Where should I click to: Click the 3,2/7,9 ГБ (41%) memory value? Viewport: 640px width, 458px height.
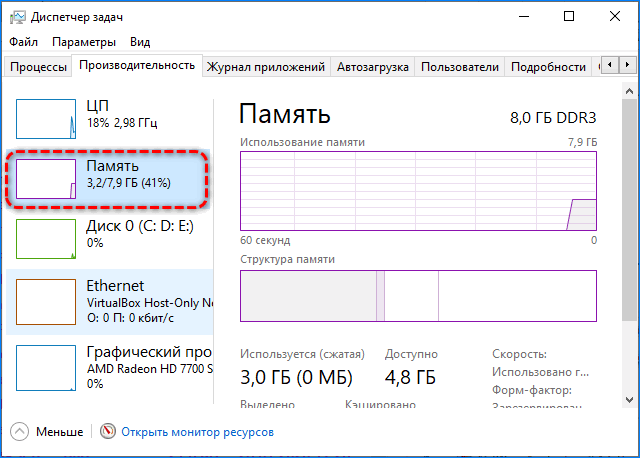pyautogui.click(x=129, y=182)
